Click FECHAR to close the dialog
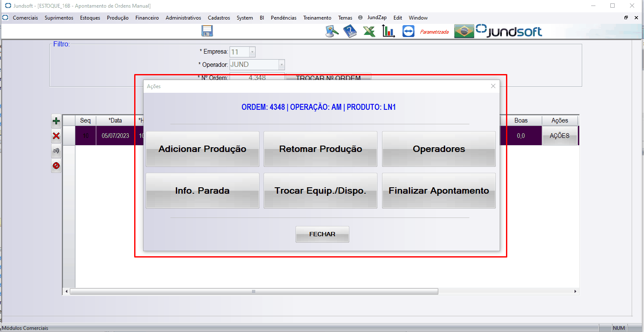 [322, 234]
